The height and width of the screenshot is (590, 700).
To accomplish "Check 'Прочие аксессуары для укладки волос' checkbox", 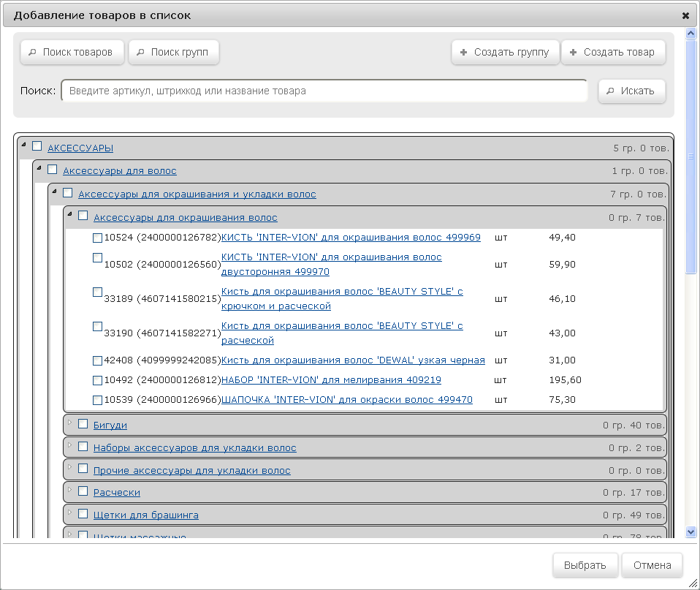I will coord(83,469).
